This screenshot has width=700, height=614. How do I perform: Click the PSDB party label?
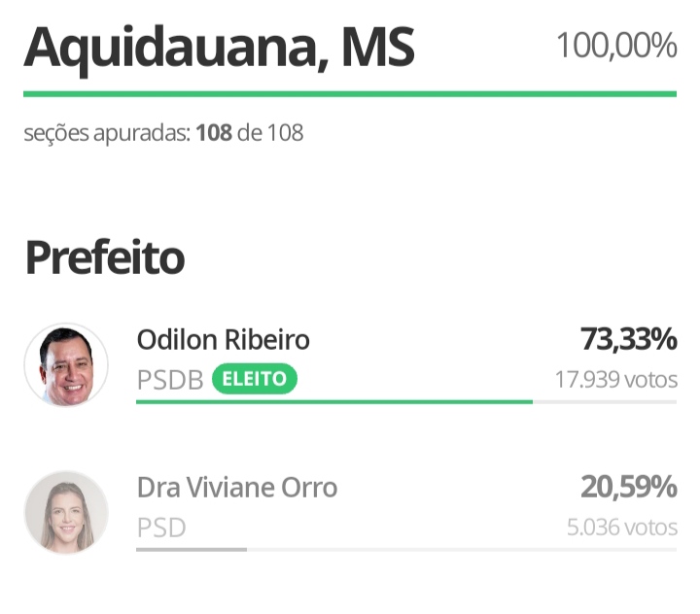click(170, 380)
